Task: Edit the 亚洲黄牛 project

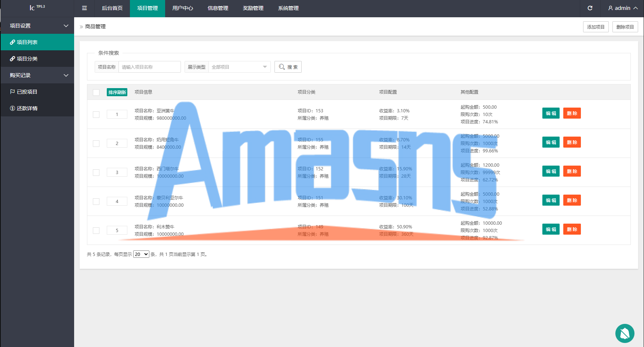Action: pos(551,113)
